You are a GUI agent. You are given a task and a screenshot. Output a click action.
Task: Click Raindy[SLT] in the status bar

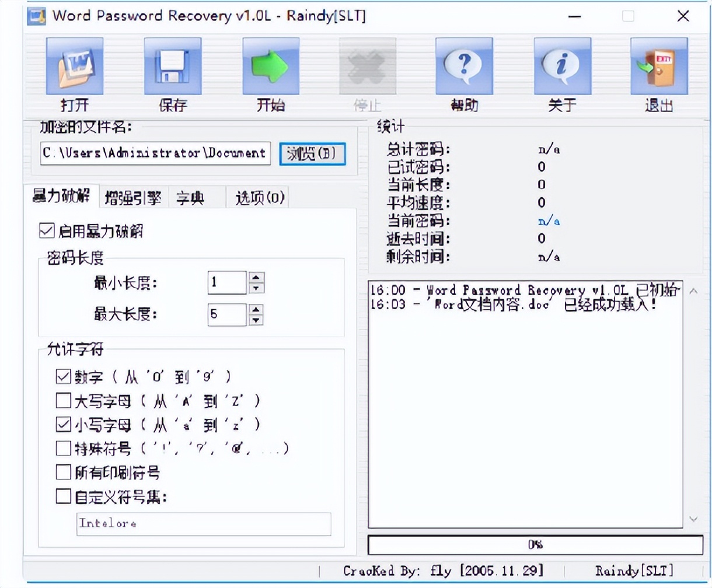(x=634, y=570)
